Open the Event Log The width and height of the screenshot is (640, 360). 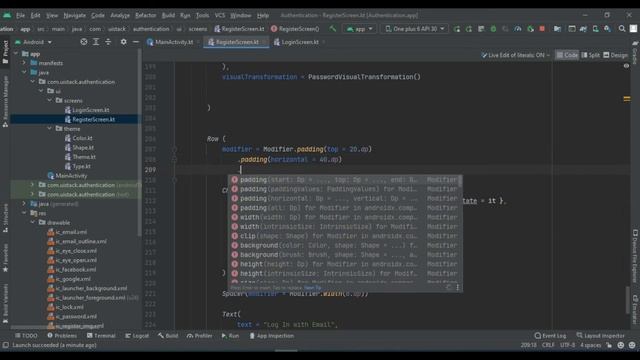point(550,336)
